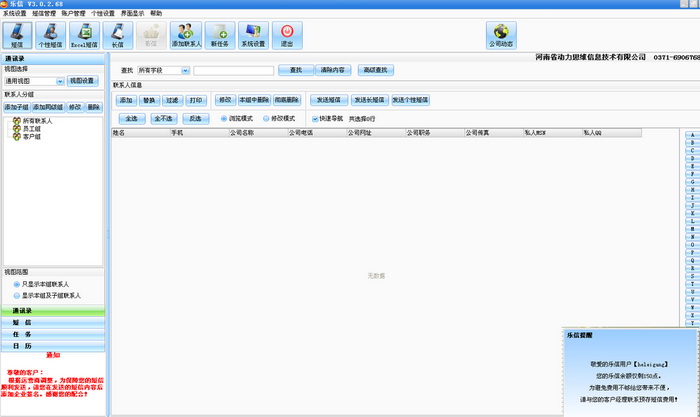Click the 高级查找 advanced search button
The width and height of the screenshot is (700, 417).
click(x=376, y=70)
